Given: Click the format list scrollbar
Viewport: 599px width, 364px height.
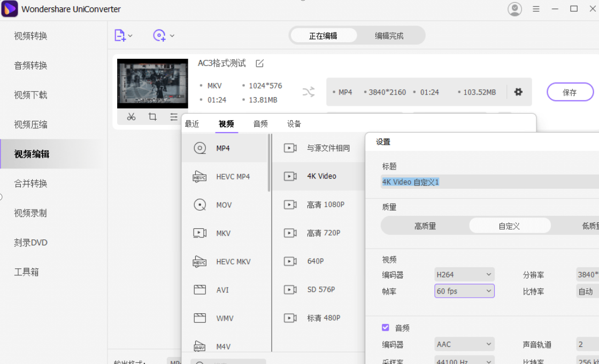Looking at the screenshot, I should (270, 162).
